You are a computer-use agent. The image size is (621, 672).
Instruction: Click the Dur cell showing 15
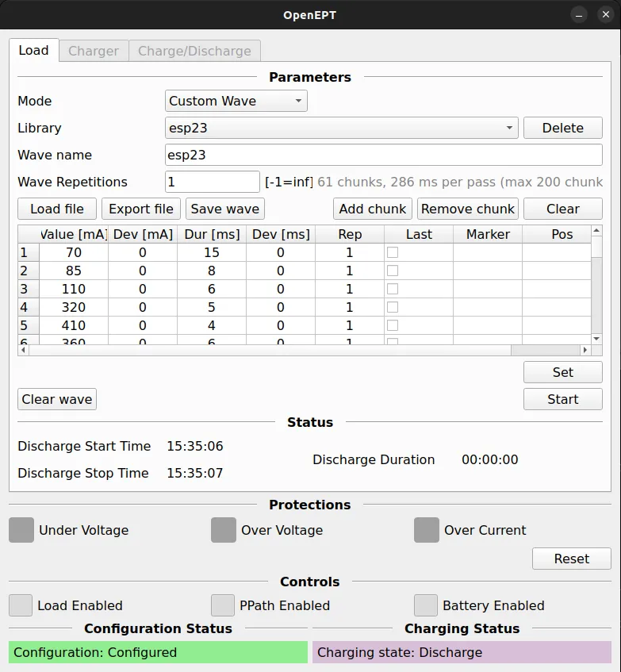(212, 252)
